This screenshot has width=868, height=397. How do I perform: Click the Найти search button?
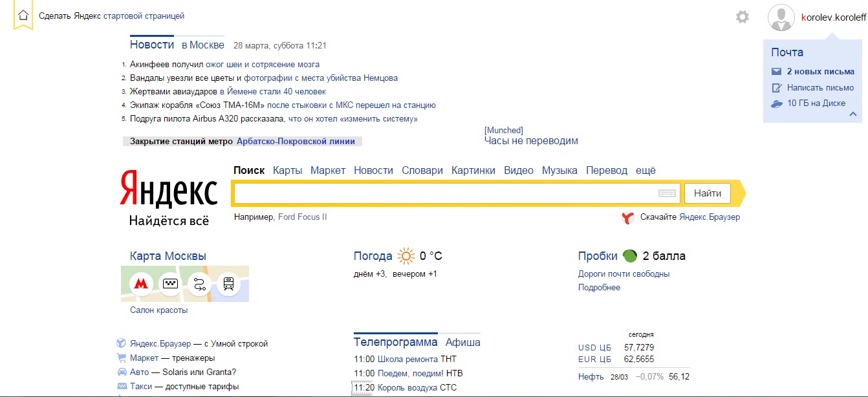click(708, 193)
